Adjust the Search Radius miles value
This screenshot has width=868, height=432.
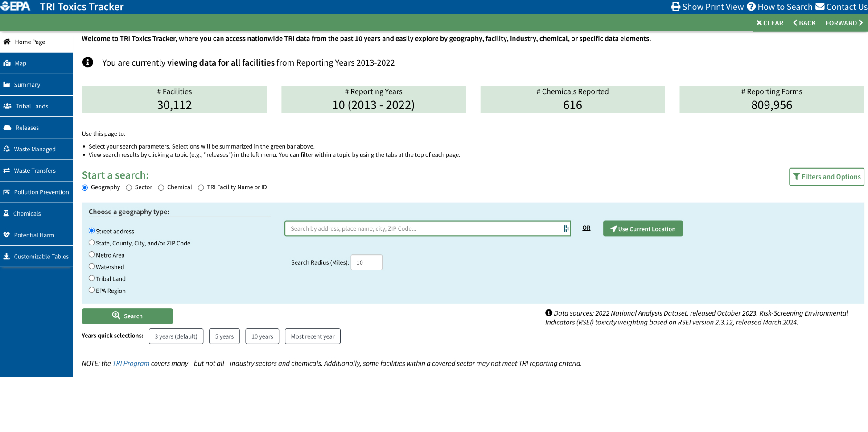366,262
